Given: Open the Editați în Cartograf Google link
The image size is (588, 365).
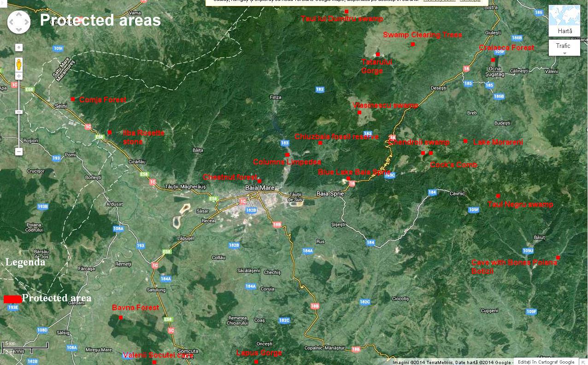Looking at the screenshot, I should [546, 362].
